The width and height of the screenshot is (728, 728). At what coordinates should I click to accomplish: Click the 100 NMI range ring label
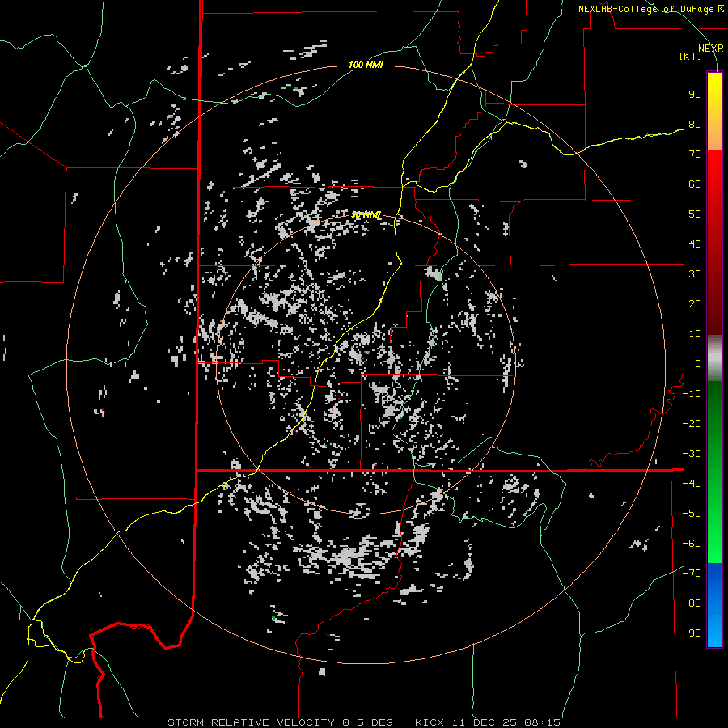coord(366,65)
